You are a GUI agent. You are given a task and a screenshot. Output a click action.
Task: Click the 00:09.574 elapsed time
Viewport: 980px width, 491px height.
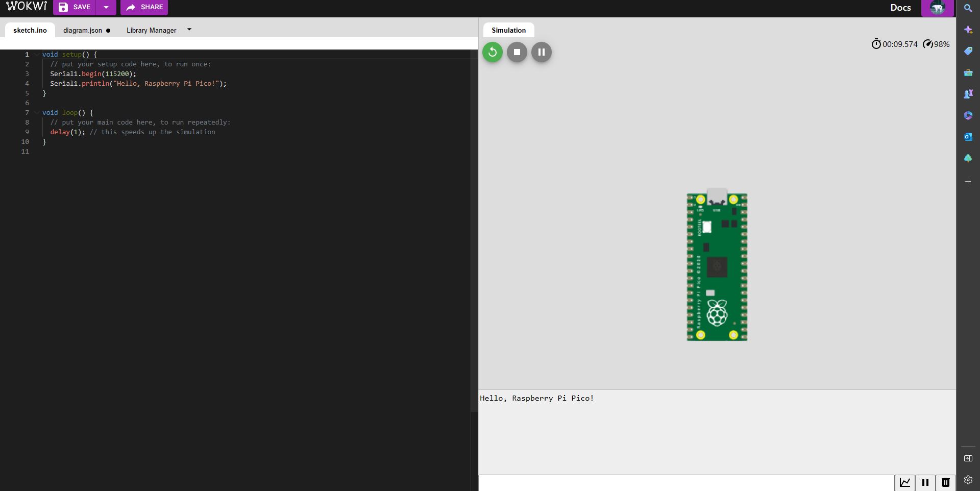pos(900,44)
